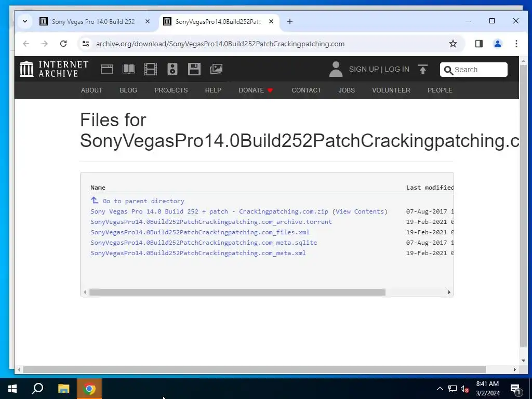Open the Video film-strip icon
The height and width of the screenshot is (399, 532).
click(150, 69)
